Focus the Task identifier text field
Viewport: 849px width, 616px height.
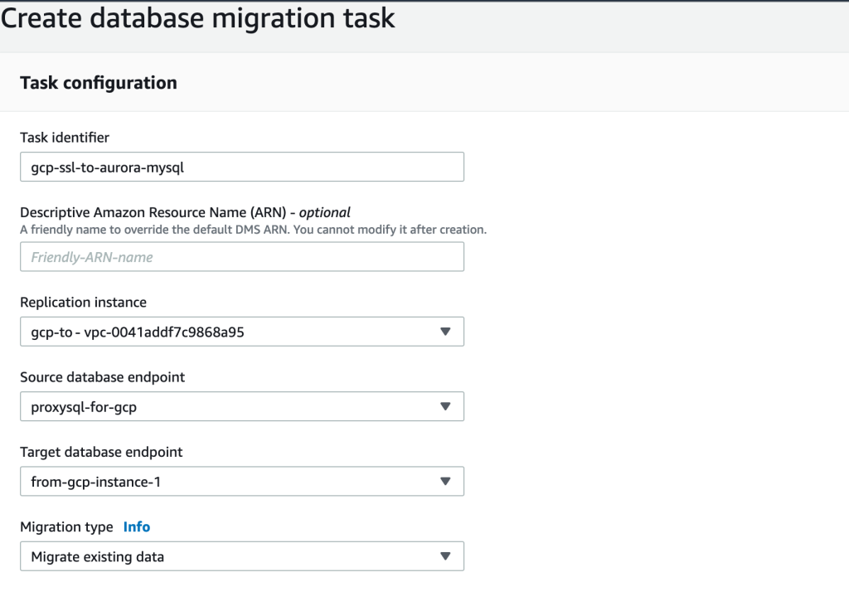point(241,167)
